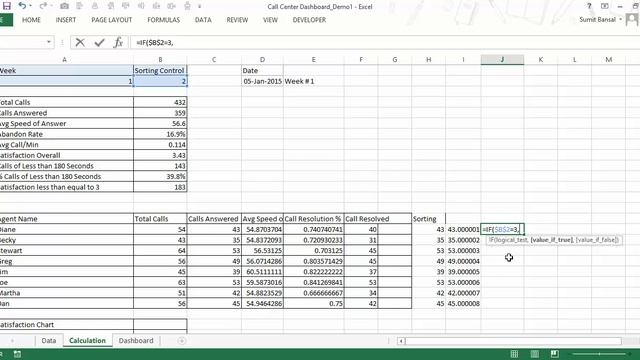Click logical_test in the IF function tooltip
Image resolution: width=640 pixels, height=360 pixels.
coord(511,240)
